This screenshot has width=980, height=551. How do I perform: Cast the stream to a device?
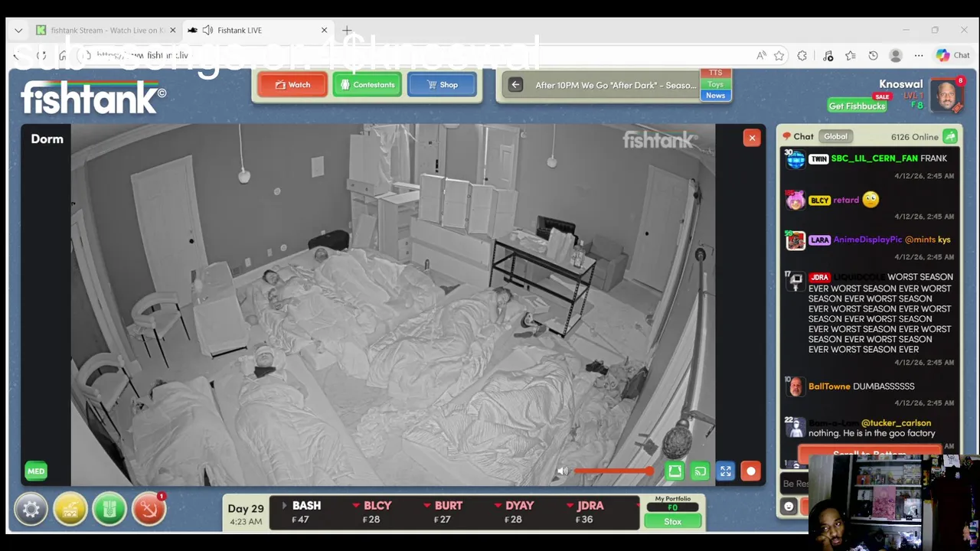700,471
